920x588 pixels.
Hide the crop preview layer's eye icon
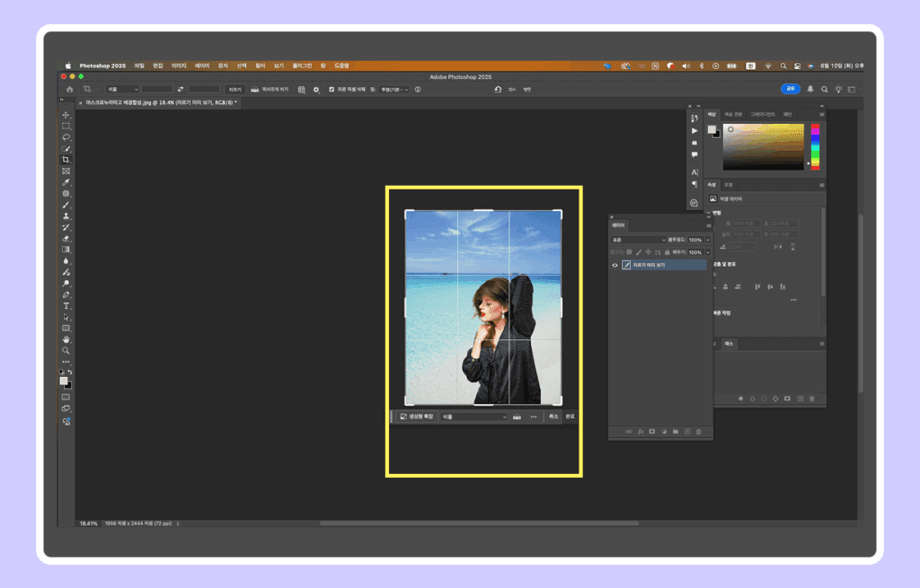click(x=615, y=265)
